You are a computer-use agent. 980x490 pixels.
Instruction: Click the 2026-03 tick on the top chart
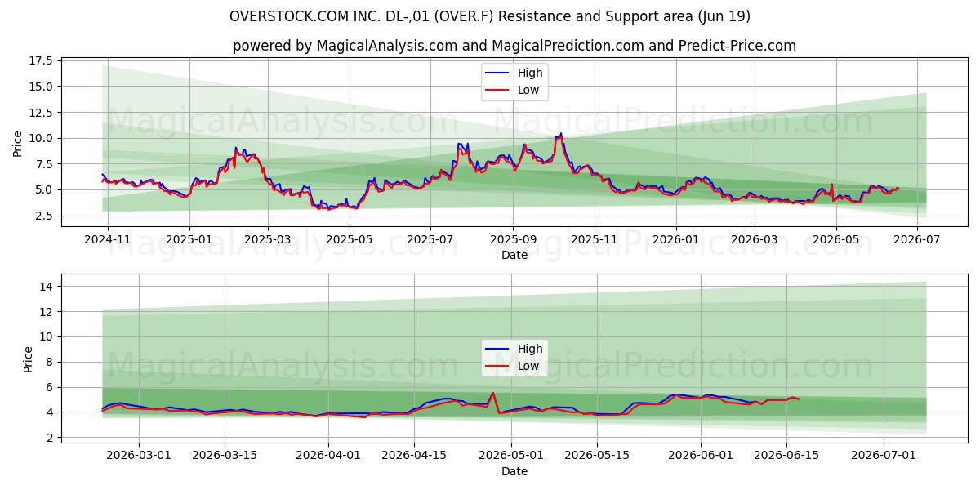pyautogui.click(x=755, y=239)
